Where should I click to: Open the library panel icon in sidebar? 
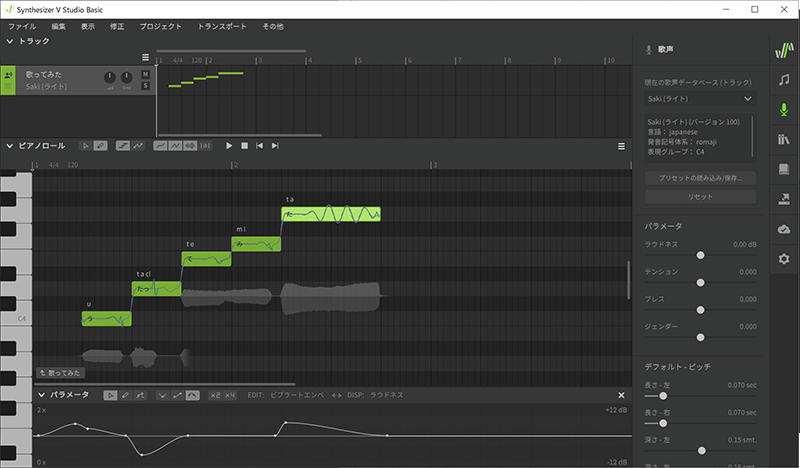click(x=784, y=139)
